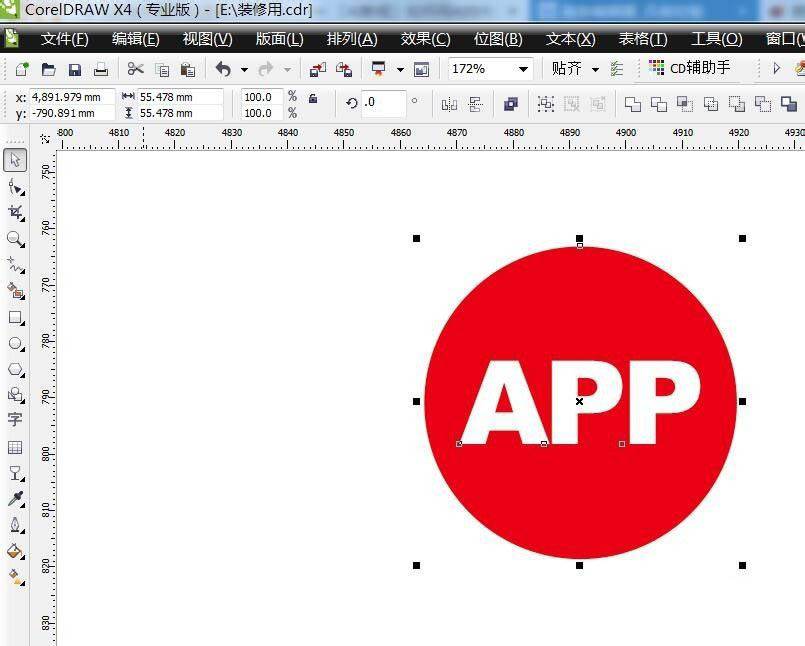Open the zoom level 172% dropdown

(522, 69)
